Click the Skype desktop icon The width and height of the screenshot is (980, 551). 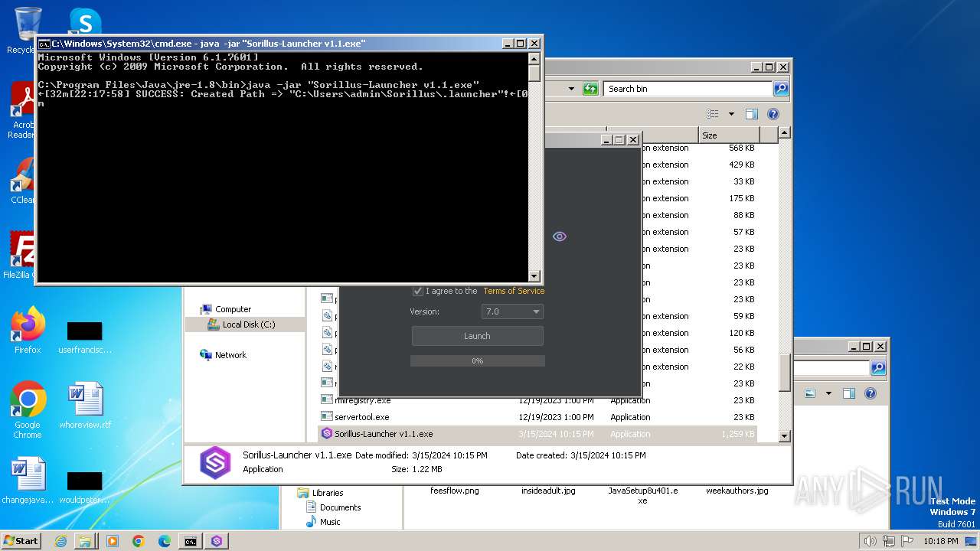(x=84, y=21)
